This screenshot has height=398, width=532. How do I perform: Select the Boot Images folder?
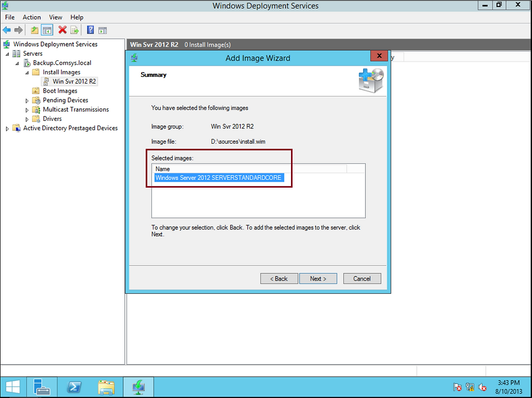(x=60, y=91)
